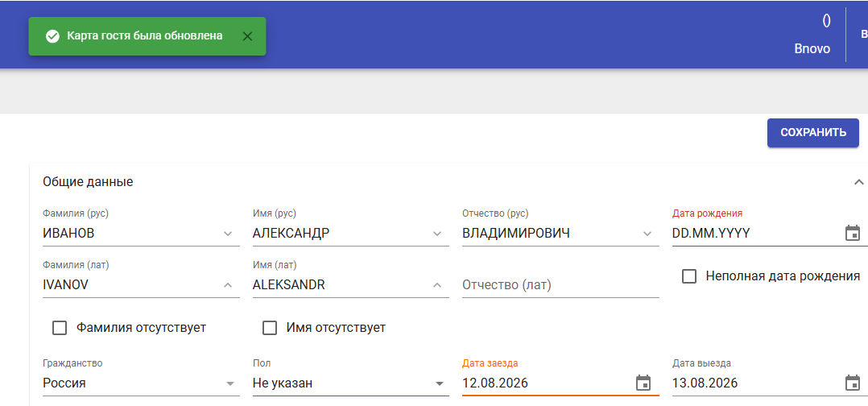Click the green checkmark icon in notification
This screenshot has height=406, width=868.
52,36
